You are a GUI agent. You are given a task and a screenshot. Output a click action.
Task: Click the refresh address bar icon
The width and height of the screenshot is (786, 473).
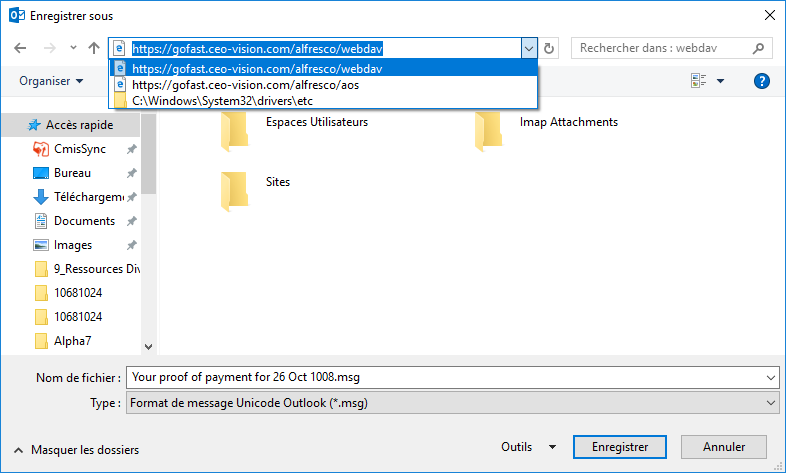(549, 48)
